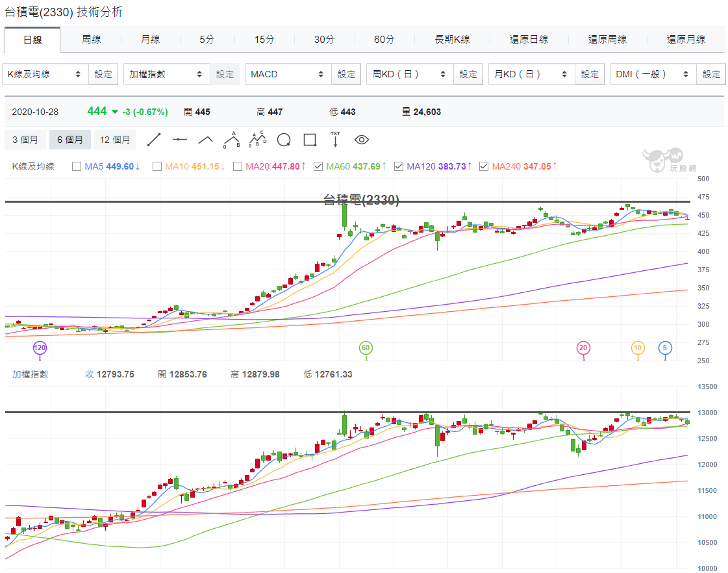
Task: Switch to the 周線 weekly chart tab
Action: click(x=91, y=40)
